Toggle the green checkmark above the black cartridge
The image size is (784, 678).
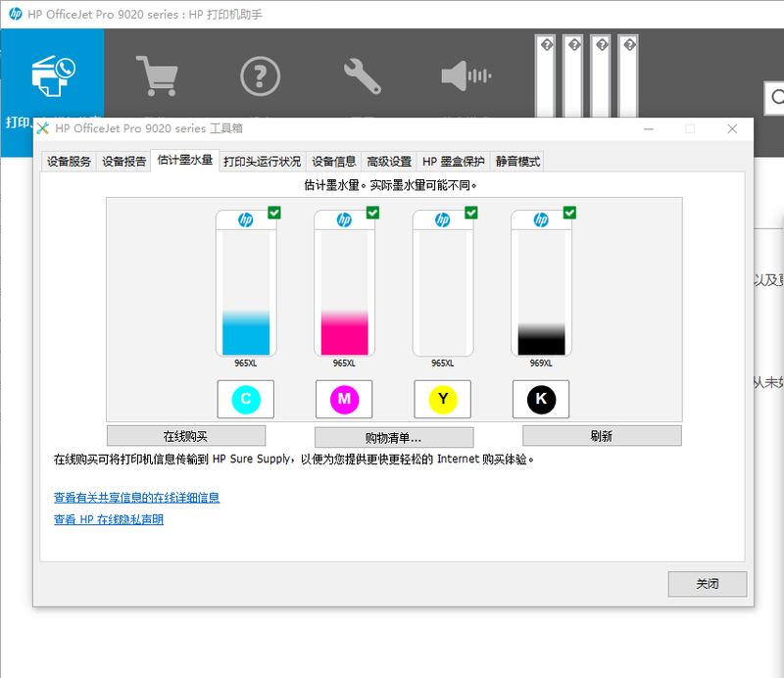pos(569,212)
